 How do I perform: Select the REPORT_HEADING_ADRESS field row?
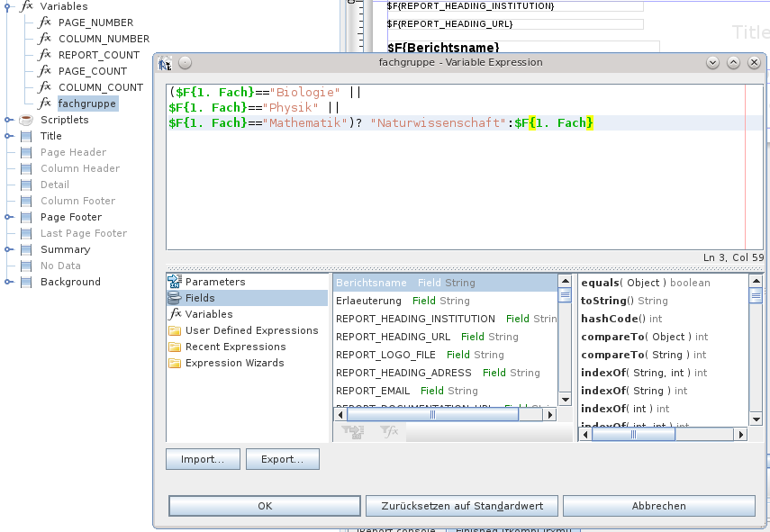[446, 373]
